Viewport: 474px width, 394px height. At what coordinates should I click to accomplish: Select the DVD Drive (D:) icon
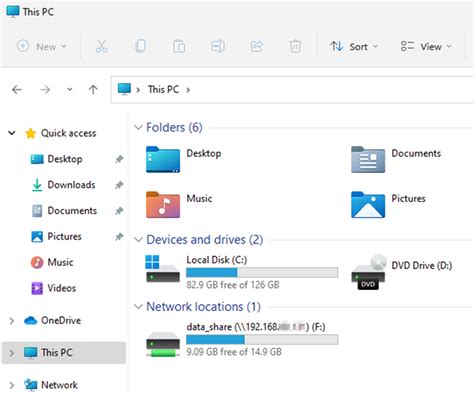coord(369,272)
